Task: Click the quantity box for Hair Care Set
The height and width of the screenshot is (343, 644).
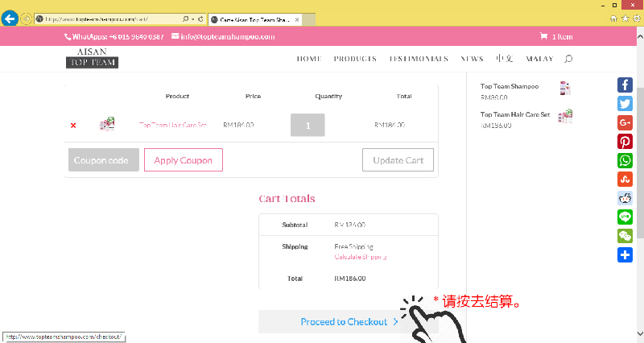Action: pyautogui.click(x=307, y=125)
